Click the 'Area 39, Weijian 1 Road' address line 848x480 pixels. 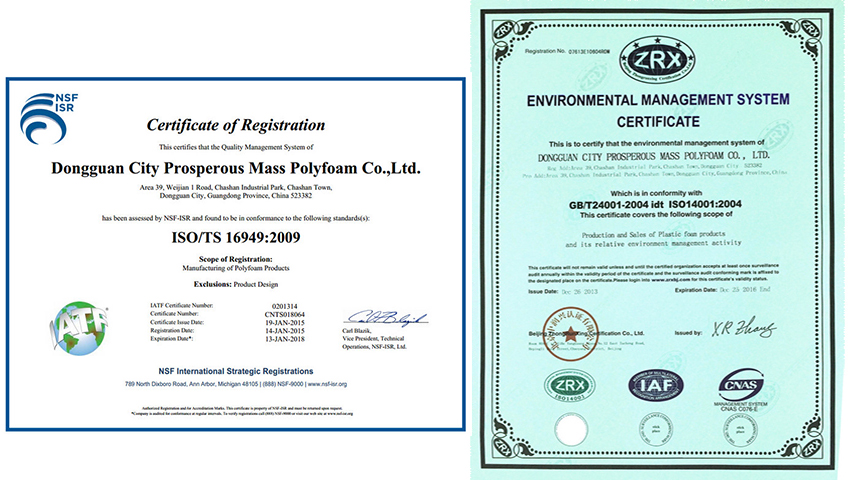[x=236, y=188]
